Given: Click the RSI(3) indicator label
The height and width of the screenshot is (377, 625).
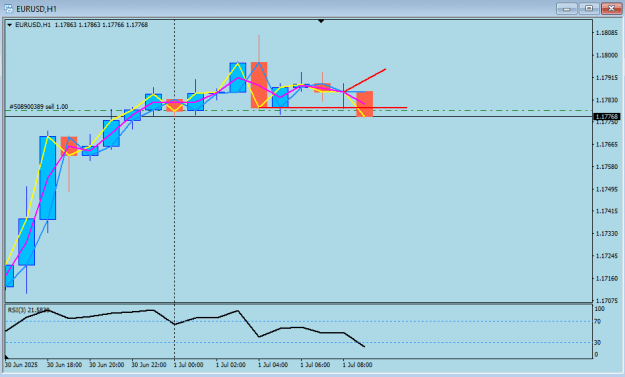Looking at the screenshot, I should pos(28,310).
